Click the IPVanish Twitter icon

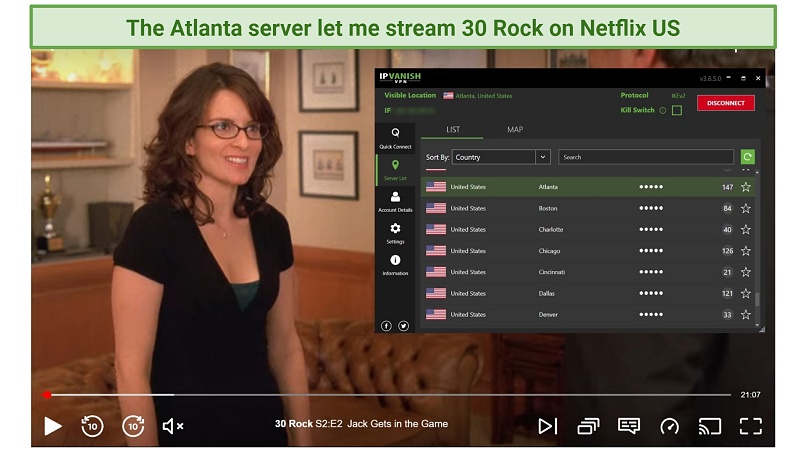(404, 326)
